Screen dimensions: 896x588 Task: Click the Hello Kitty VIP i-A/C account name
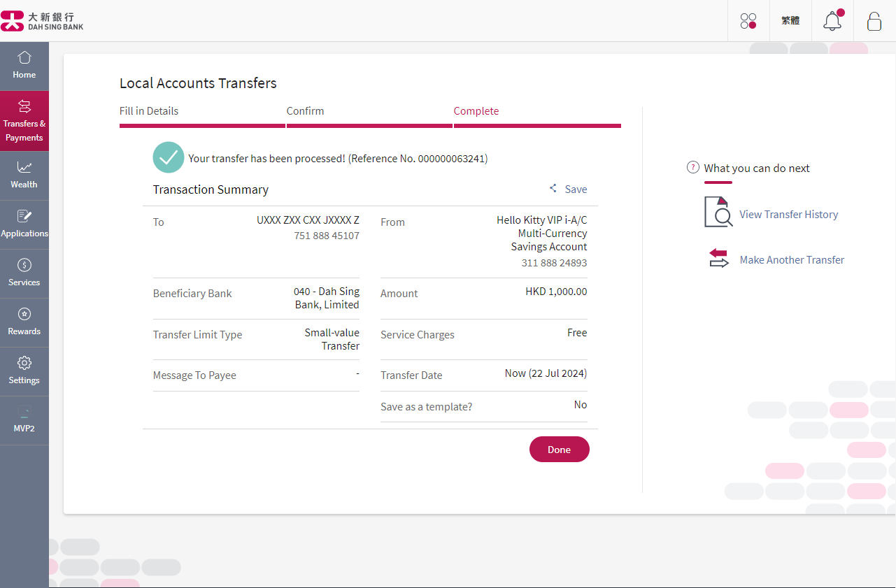click(542, 234)
